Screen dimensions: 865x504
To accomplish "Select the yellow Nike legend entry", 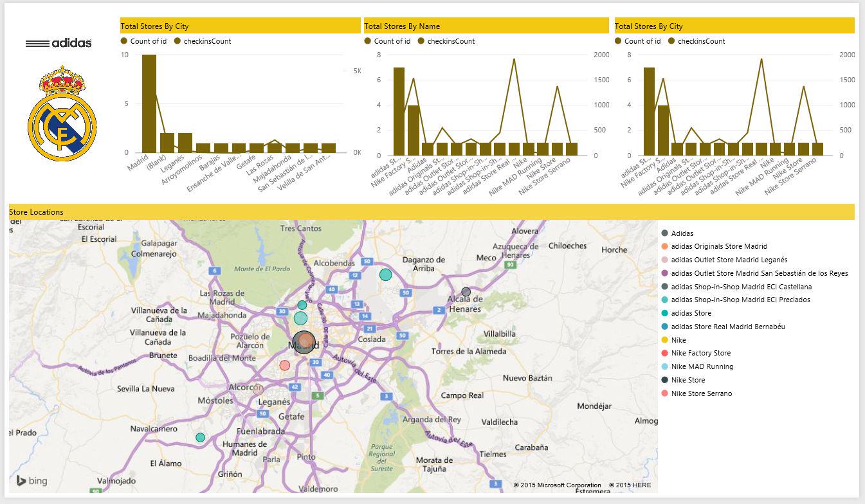I will tap(674, 340).
